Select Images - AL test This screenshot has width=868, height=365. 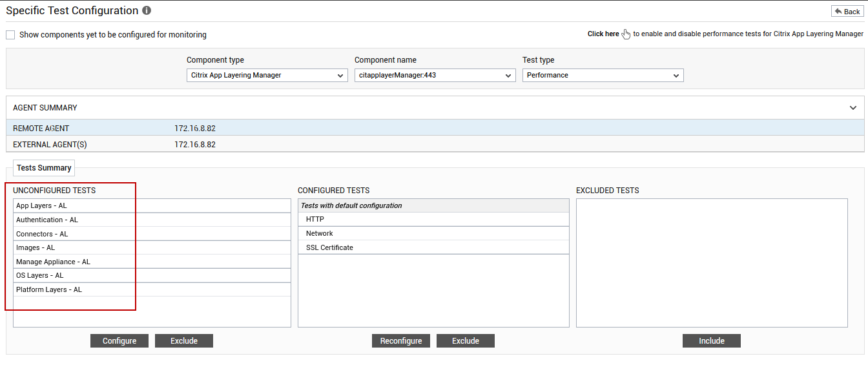(152, 248)
